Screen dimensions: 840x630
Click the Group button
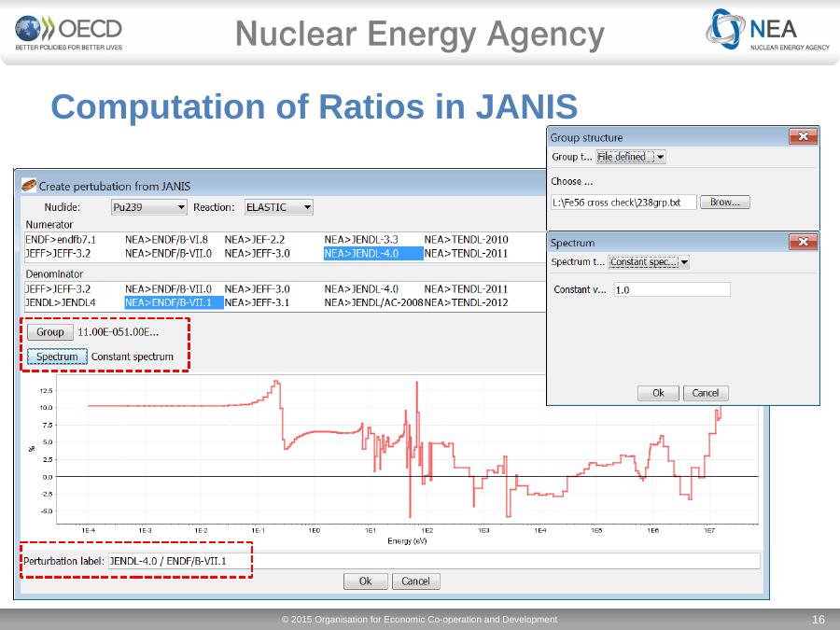(49, 332)
